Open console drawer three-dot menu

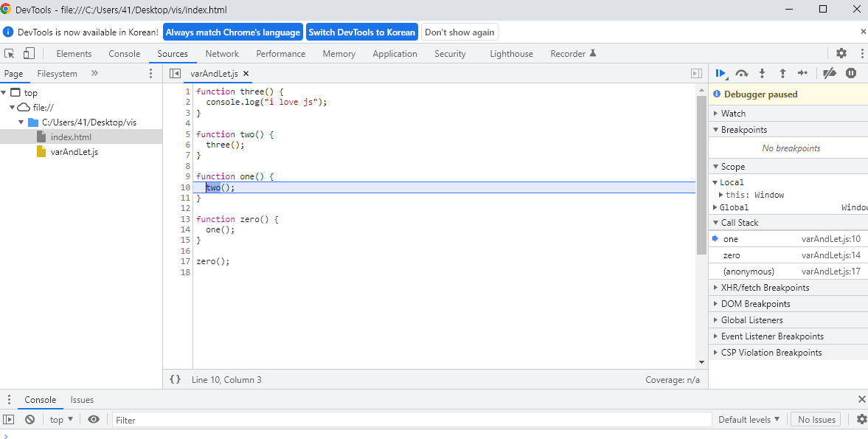[9, 400]
